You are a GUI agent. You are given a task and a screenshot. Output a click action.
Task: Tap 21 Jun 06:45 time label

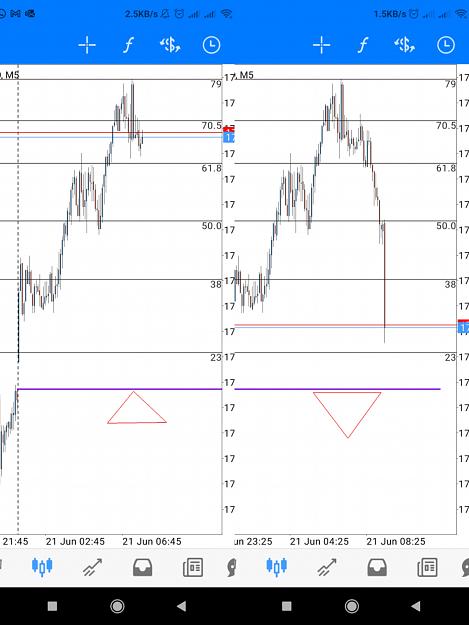152,541
